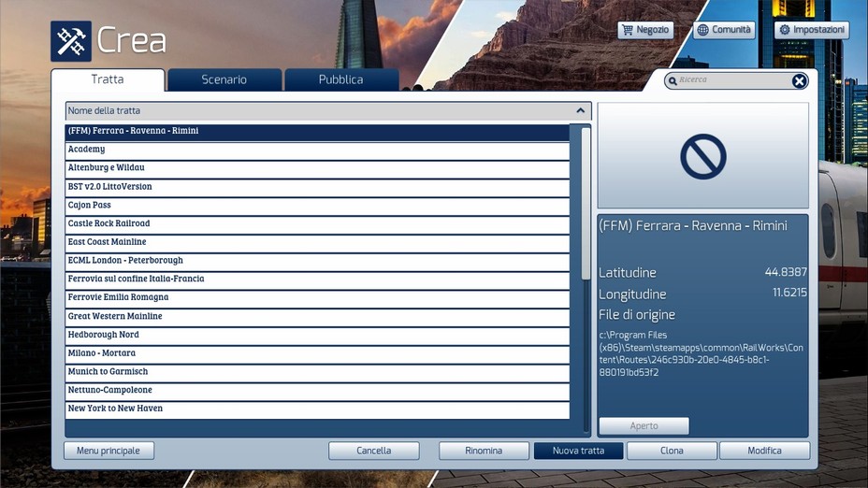Click the no-preview prohibited icon thumbnail
The image size is (868, 488).
pyautogui.click(x=703, y=156)
